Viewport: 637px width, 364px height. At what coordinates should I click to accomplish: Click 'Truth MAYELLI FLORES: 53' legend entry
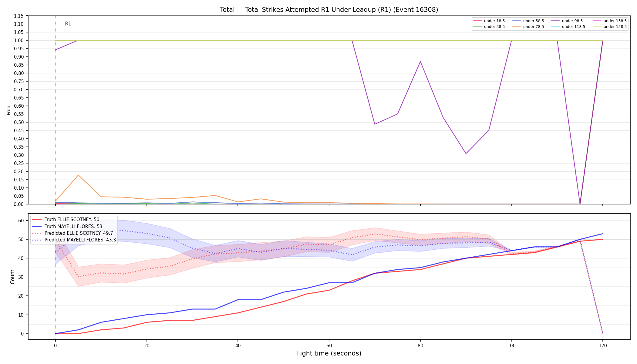67,226
